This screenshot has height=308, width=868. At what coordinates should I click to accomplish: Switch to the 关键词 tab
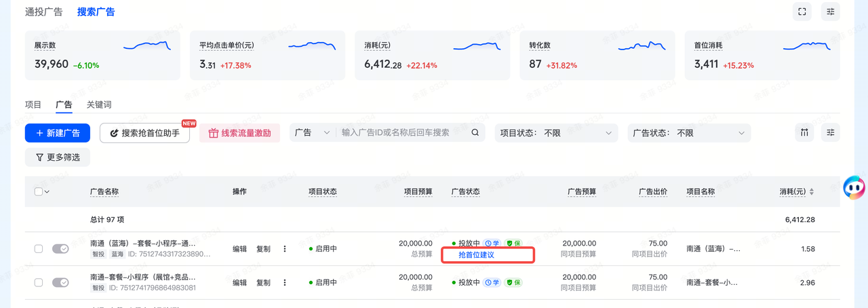[x=99, y=104]
